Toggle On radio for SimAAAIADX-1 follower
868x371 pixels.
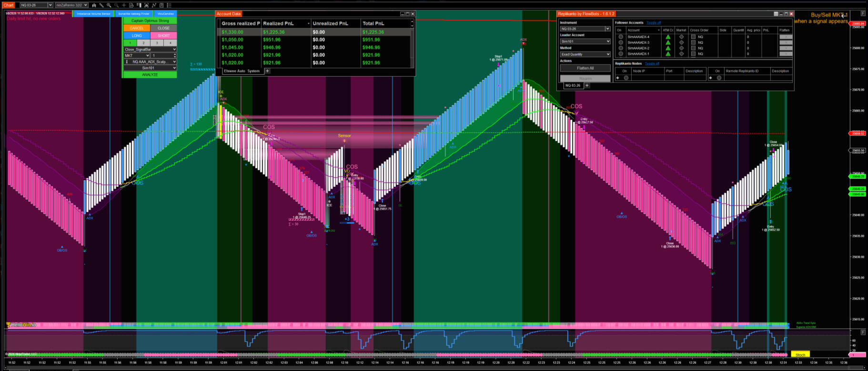pyautogui.click(x=620, y=54)
